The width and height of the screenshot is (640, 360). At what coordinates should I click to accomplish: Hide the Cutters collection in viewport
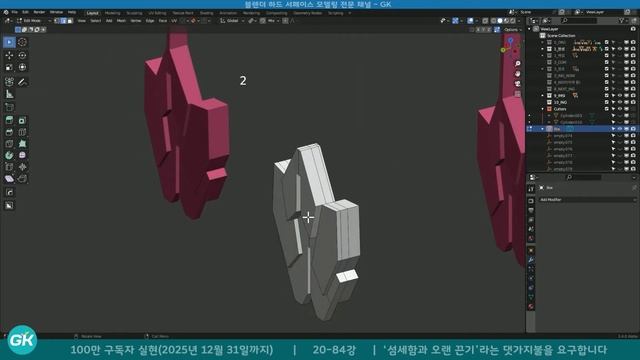coord(620,109)
